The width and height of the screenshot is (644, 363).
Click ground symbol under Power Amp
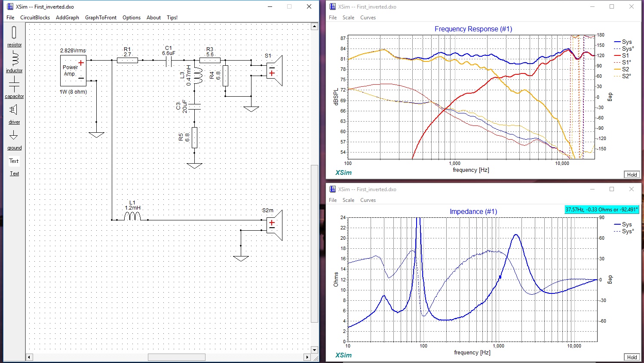point(96,135)
